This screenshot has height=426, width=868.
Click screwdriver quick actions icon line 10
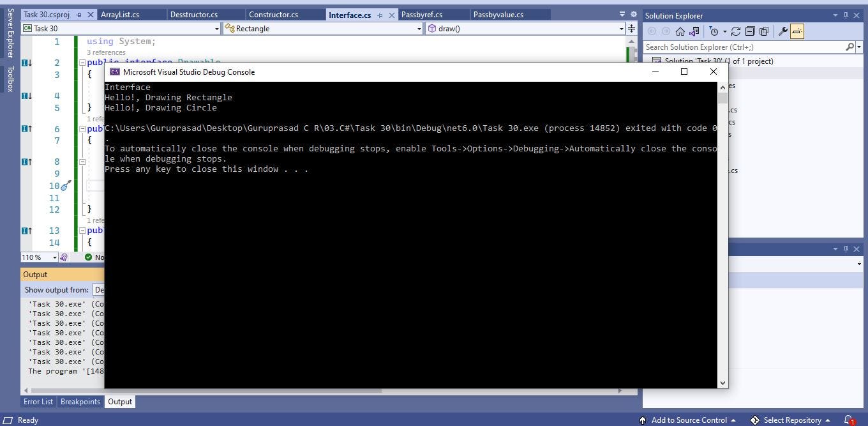[x=66, y=186]
